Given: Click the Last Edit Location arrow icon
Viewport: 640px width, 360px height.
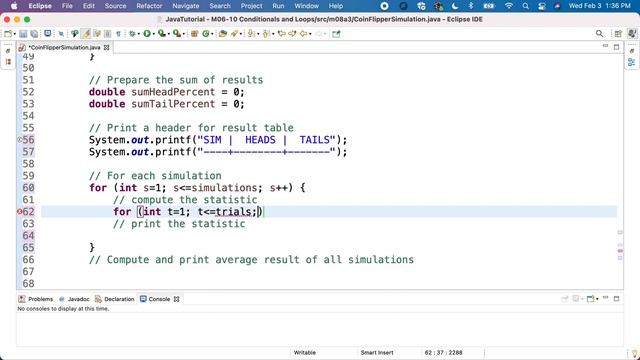Looking at the screenshot, I should click(x=282, y=34).
